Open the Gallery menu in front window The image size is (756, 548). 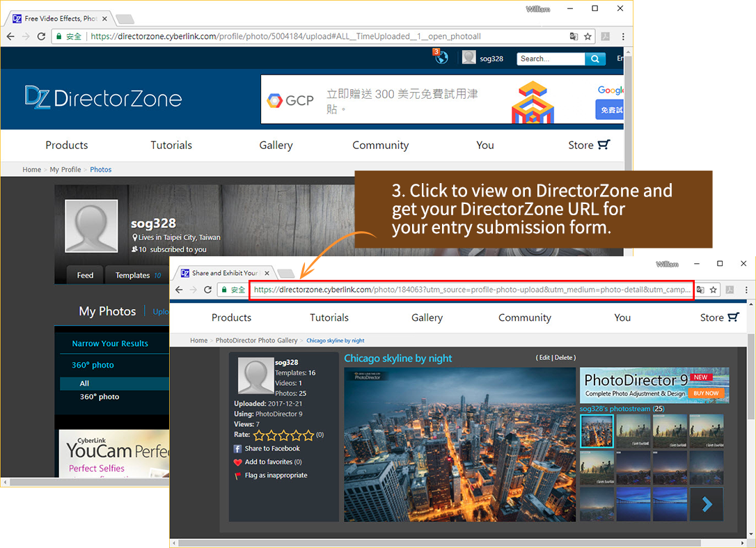(427, 318)
